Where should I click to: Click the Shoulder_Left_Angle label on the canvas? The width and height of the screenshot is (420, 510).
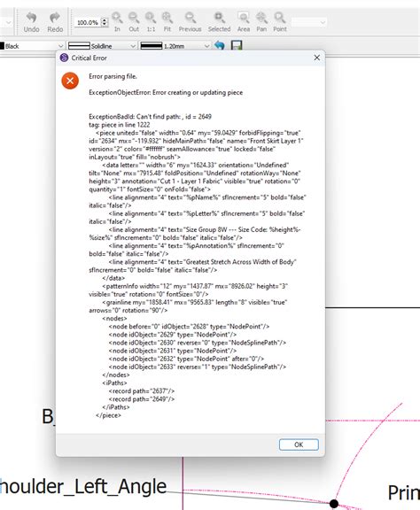click(83, 487)
